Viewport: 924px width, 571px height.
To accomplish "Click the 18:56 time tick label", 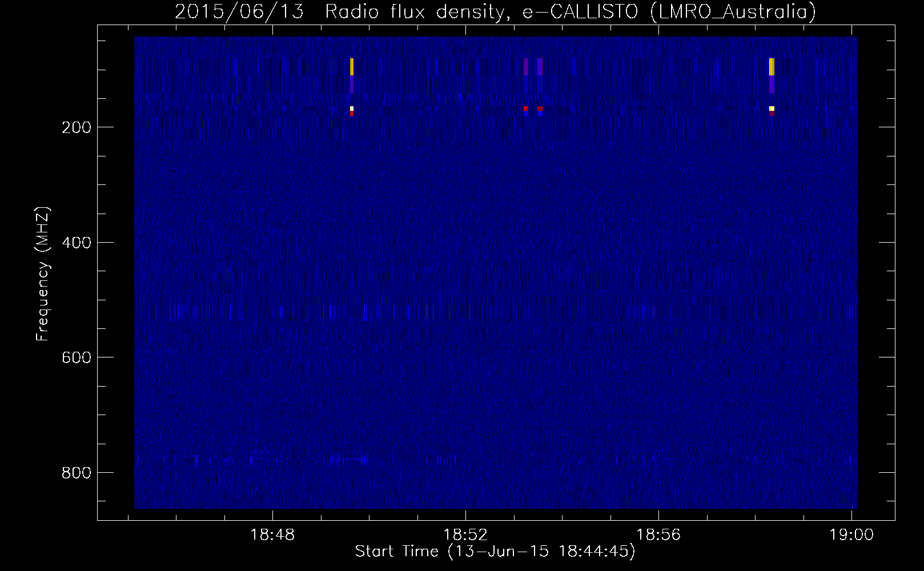I will click(x=658, y=535).
